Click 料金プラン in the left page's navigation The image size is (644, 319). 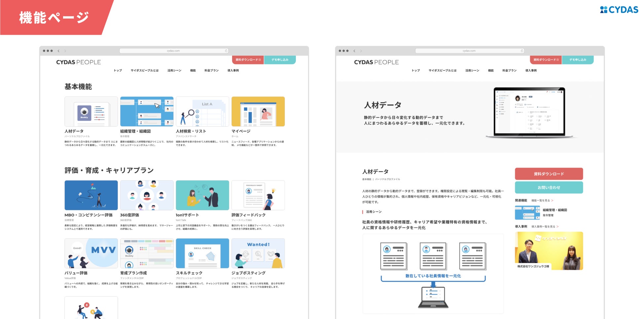tap(211, 70)
